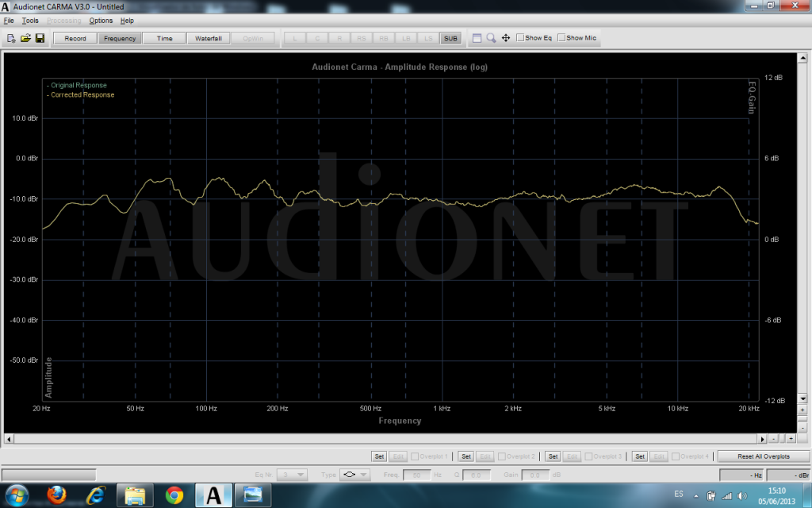This screenshot has height=508, width=812.
Task: Toggle the LS channel button
Action: [428, 38]
